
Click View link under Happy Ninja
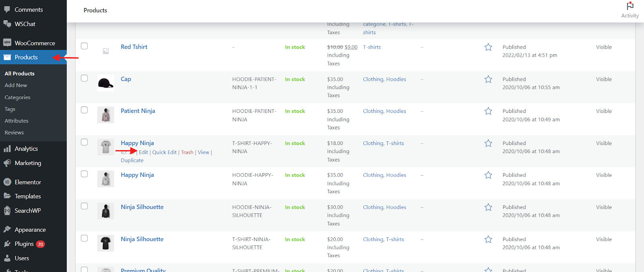204,152
